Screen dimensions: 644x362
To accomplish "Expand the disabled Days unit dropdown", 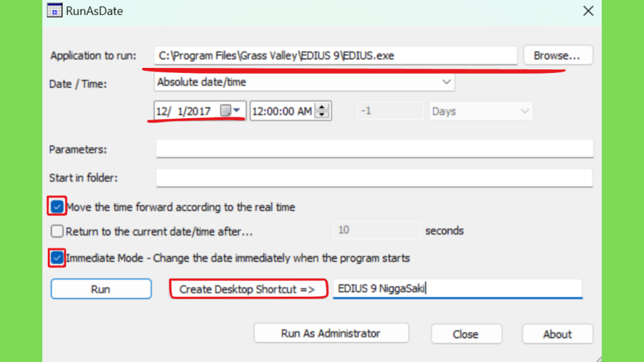I will point(481,111).
